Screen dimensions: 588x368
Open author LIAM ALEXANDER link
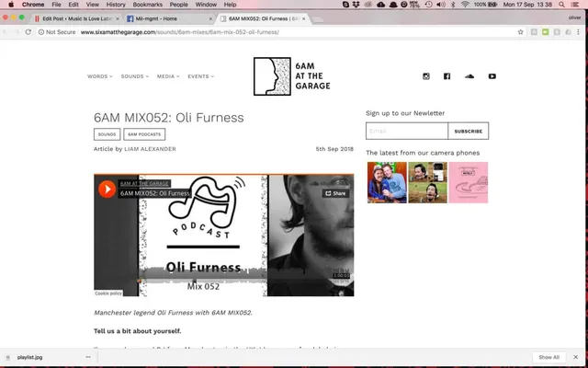150,149
